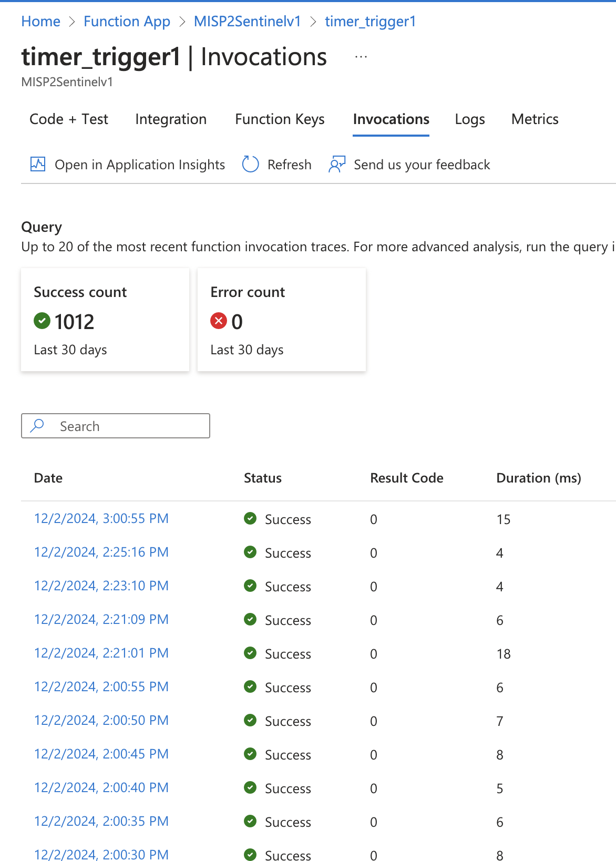Click success icon for 2:23:10 PM row
The height and width of the screenshot is (861, 616).
point(250,586)
